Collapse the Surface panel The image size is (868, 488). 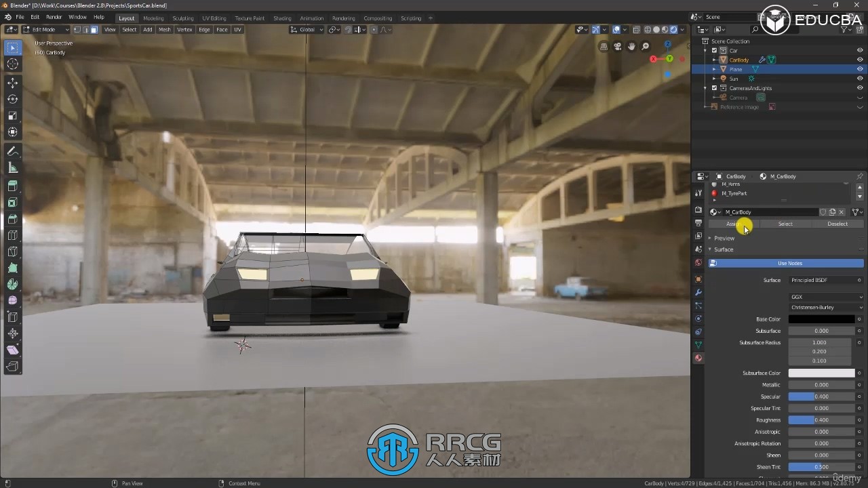click(723, 249)
